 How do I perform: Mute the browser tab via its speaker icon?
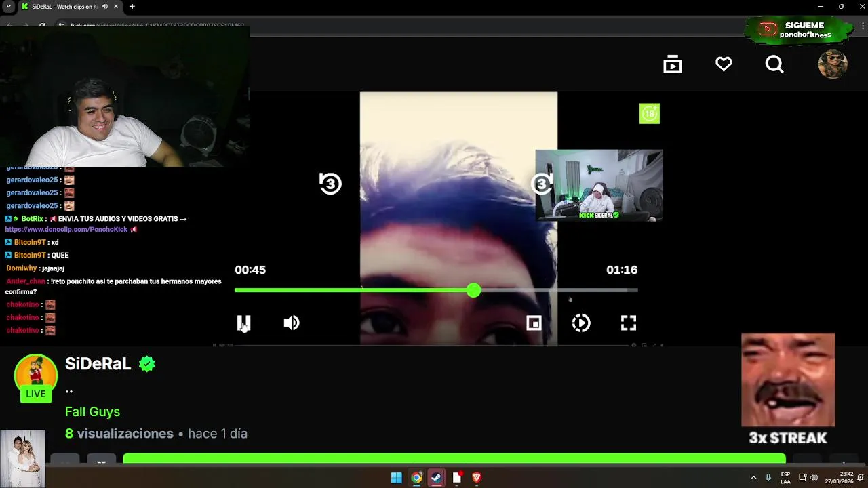coord(105,7)
